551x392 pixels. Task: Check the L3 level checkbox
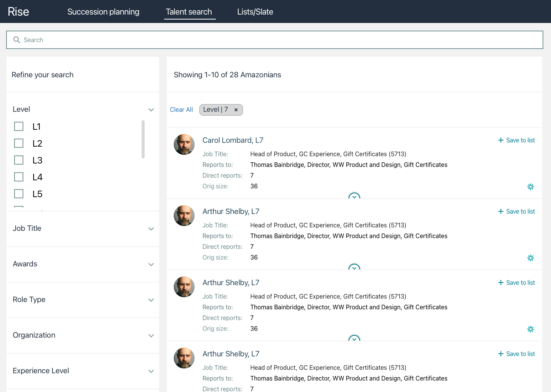19,160
